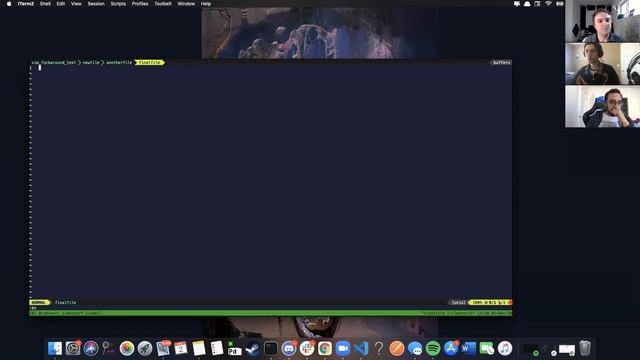Open the Shell menu

45,4
